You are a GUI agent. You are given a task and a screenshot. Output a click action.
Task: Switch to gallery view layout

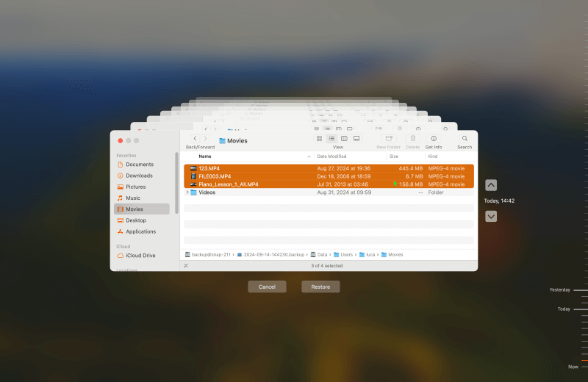coord(356,138)
